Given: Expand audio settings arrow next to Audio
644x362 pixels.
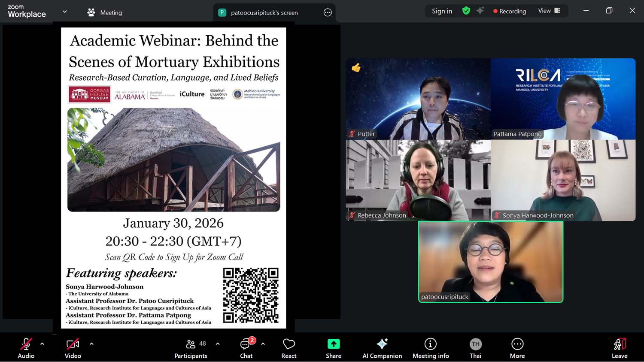Looking at the screenshot, I should pyautogui.click(x=42, y=344).
